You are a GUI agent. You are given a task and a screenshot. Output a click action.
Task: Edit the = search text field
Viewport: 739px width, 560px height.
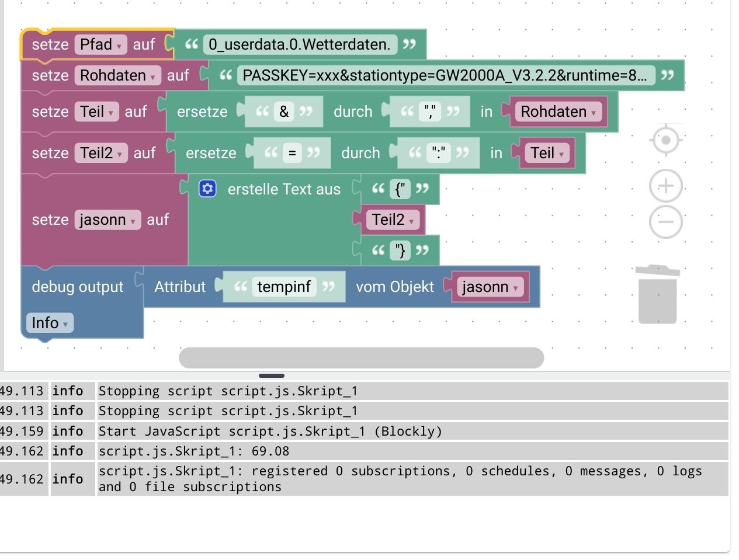click(292, 153)
